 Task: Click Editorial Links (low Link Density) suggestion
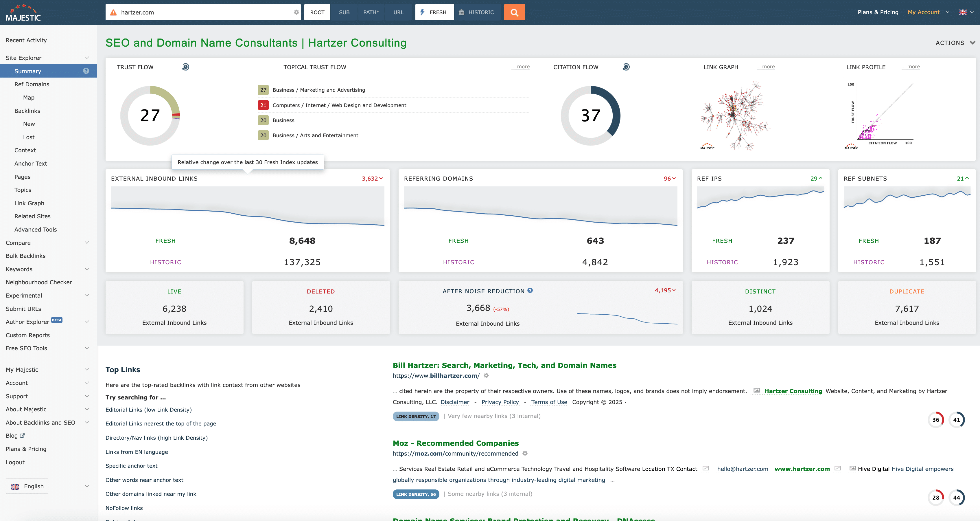[x=148, y=410]
